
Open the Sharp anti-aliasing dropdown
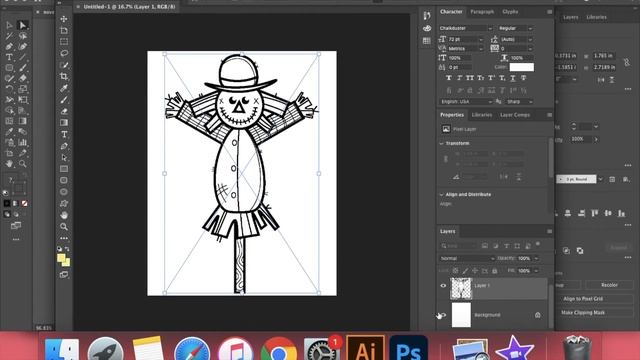click(519, 102)
